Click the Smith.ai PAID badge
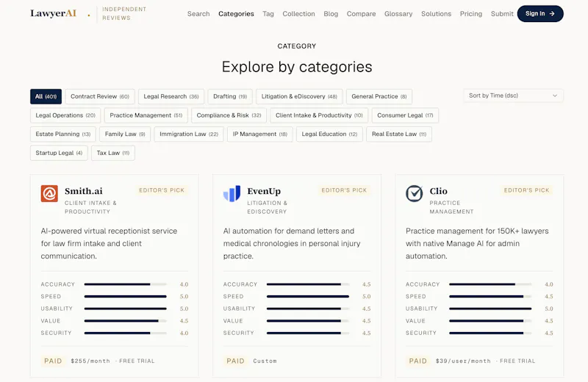Viewport: 588px width, 382px height. [53, 361]
